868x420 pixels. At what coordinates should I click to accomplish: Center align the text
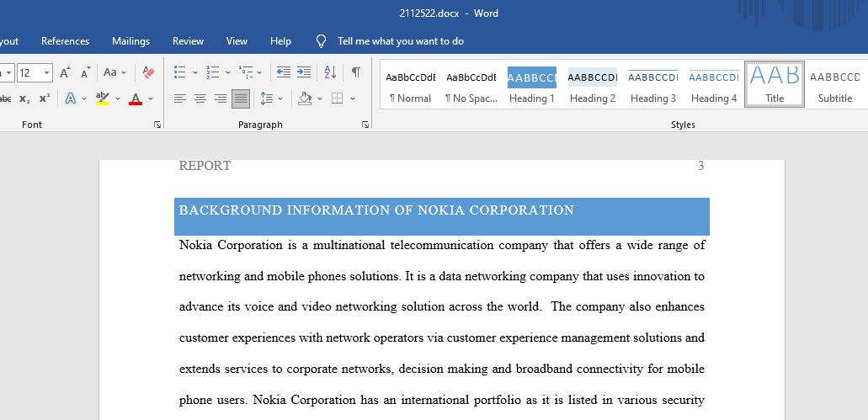(x=200, y=99)
